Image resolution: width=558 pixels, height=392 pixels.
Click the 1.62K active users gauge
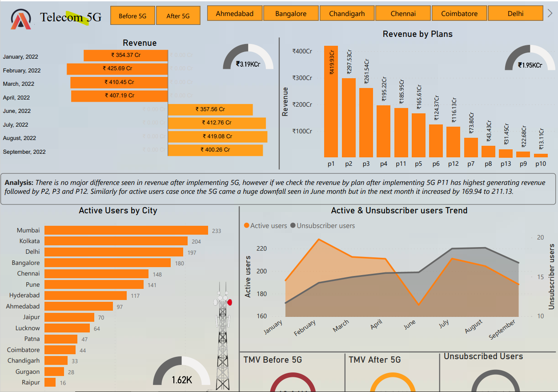(x=182, y=372)
